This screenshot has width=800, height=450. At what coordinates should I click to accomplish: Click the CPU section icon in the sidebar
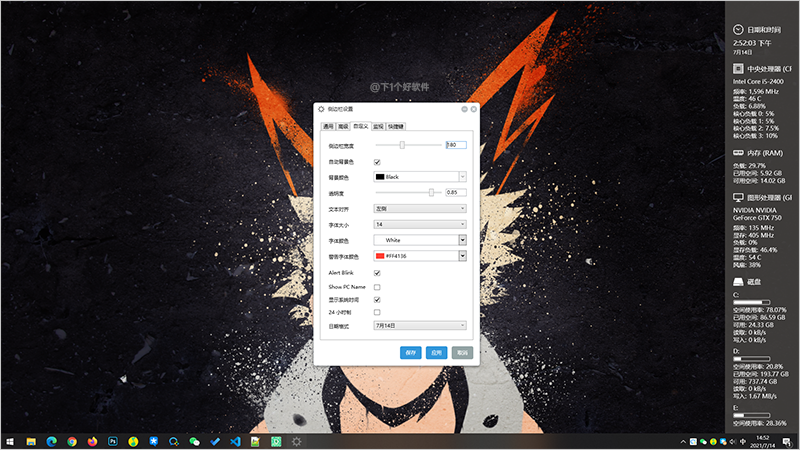(x=738, y=68)
